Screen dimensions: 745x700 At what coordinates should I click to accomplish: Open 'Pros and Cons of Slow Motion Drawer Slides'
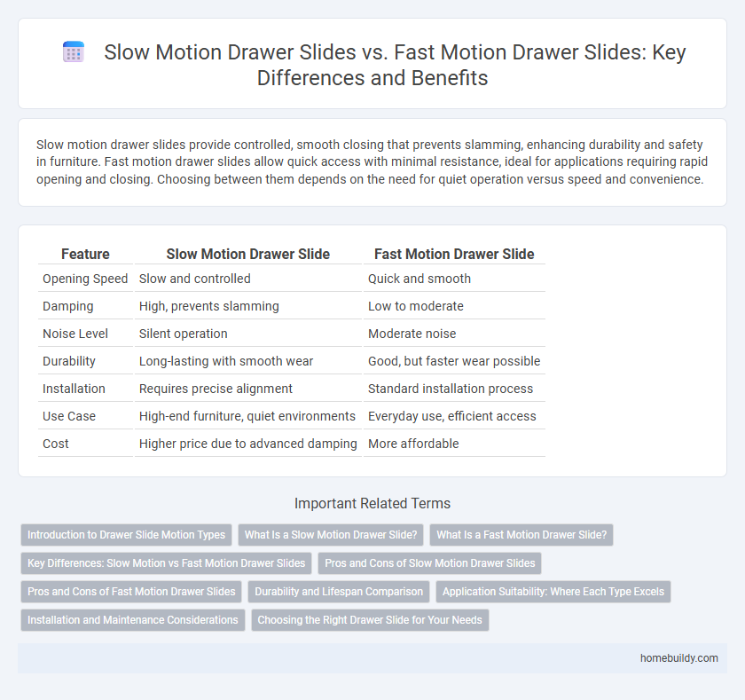[x=430, y=563]
